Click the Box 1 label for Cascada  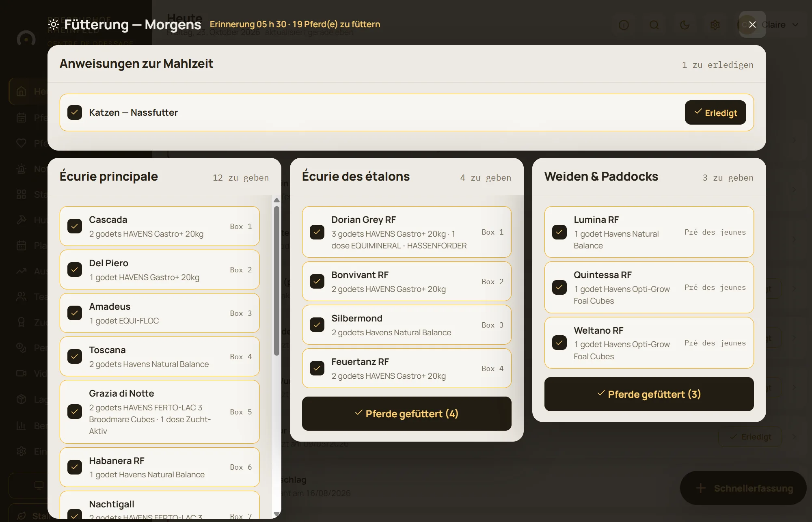coord(241,226)
